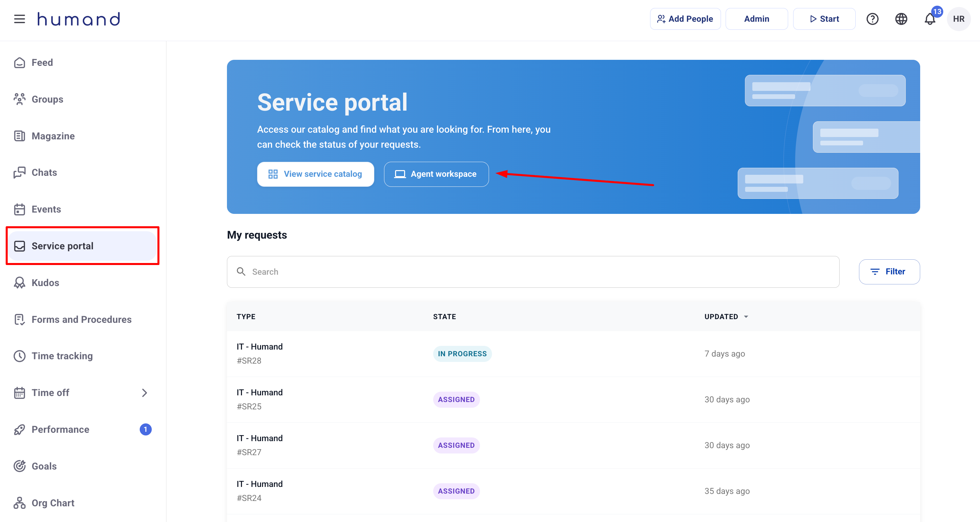Viewport: 980px width, 522px height.
Task: Click the search magnifier icon
Action: [241, 272]
